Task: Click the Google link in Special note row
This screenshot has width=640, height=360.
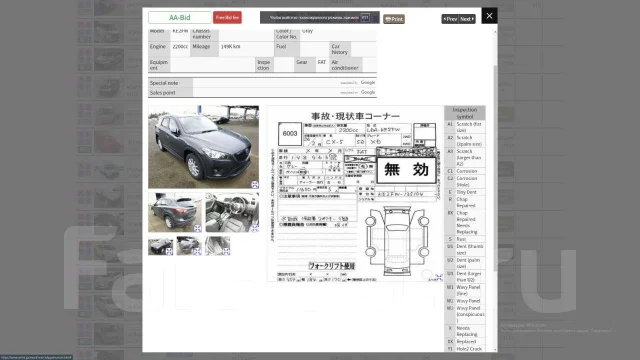Action: tap(368, 82)
